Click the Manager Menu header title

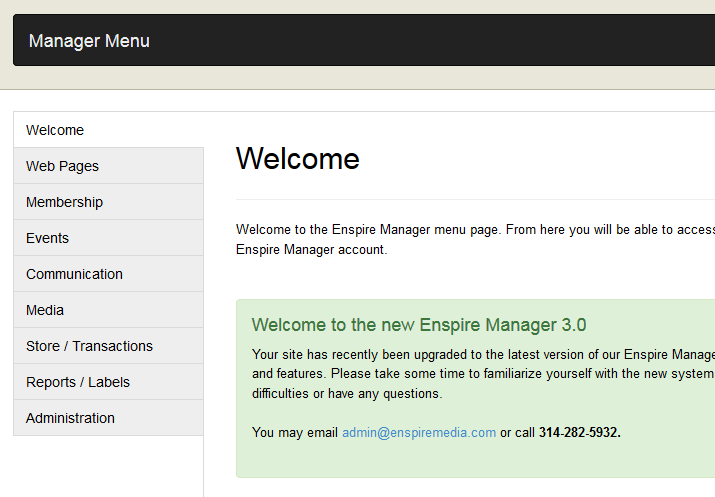coord(89,41)
